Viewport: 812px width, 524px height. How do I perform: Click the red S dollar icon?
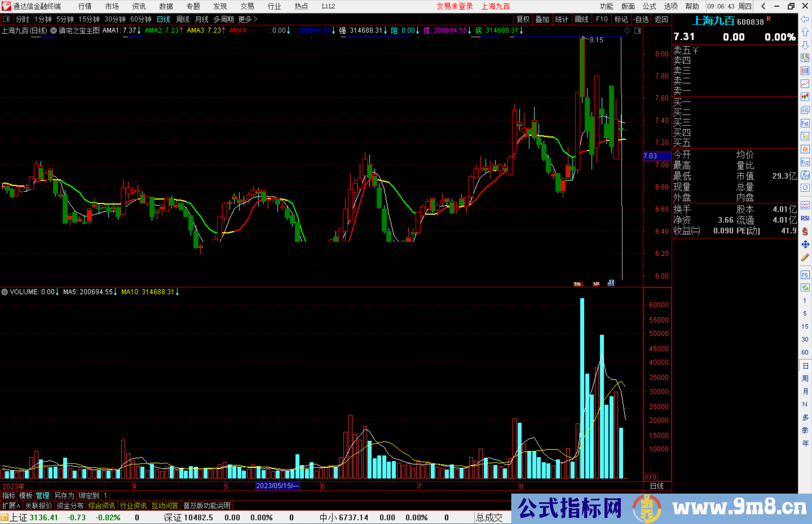tap(805, 231)
